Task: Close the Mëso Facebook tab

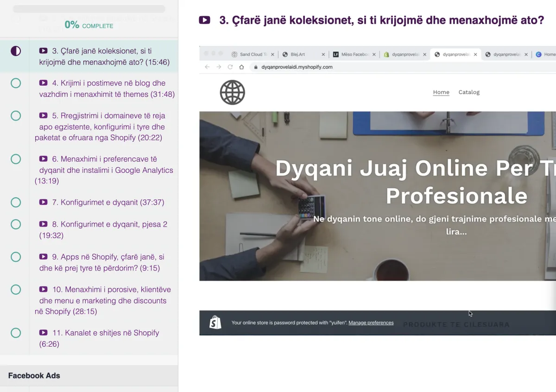Action: click(x=374, y=55)
